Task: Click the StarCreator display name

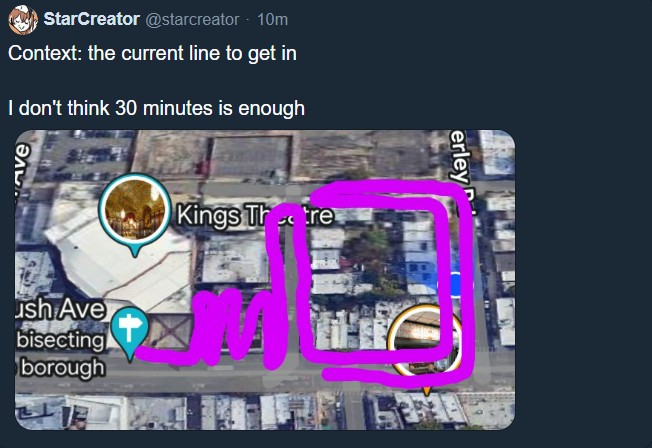Action: 91,19
